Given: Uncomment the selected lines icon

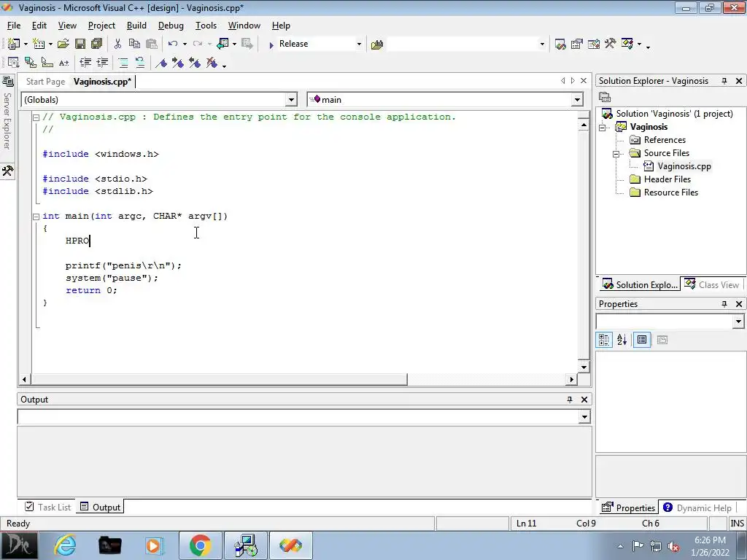Looking at the screenshot, I should (x=140, y=63).
